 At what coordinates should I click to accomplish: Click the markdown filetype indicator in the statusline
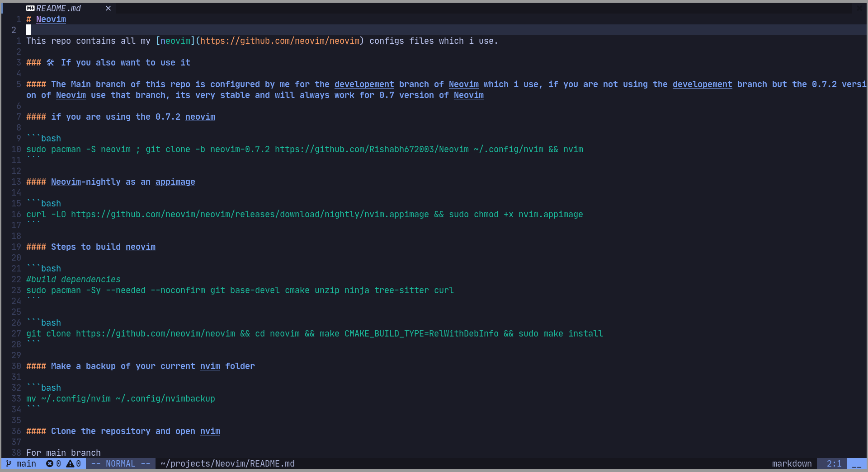pyautogui.click(x=792, y=463)
